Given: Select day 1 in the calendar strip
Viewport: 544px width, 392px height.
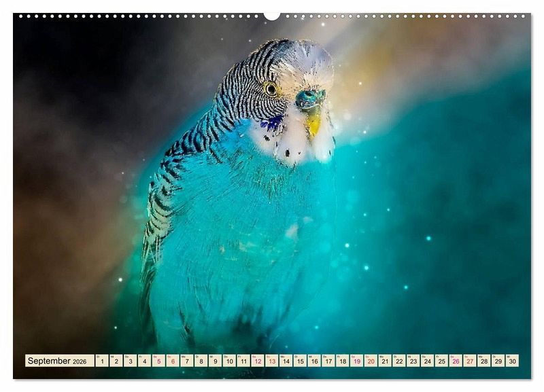Looking at the screenshot, I should point(102,361).
